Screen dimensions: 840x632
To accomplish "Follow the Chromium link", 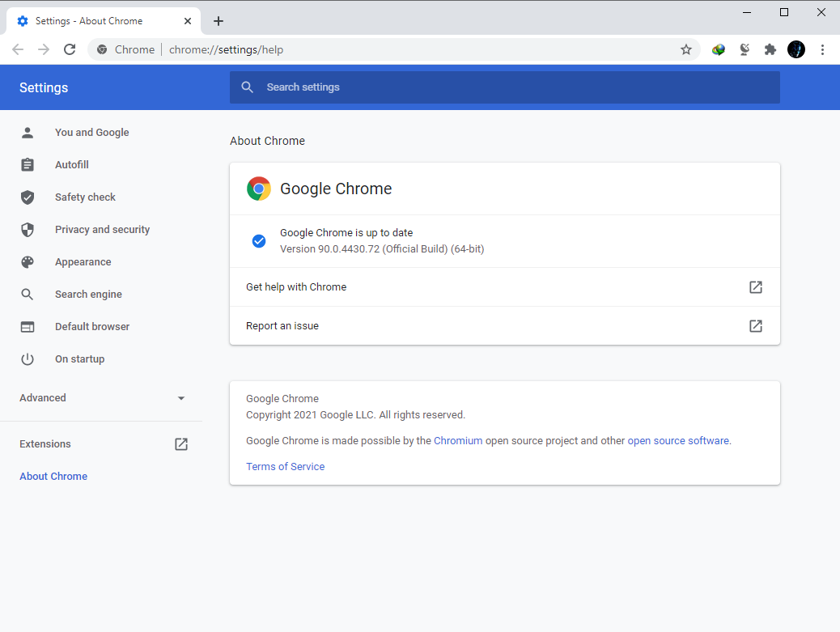I will (x=458, y=441).
